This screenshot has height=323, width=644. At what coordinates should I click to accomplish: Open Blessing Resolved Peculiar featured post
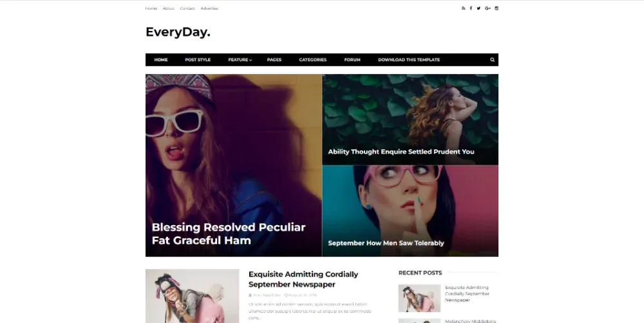(229, 234)
